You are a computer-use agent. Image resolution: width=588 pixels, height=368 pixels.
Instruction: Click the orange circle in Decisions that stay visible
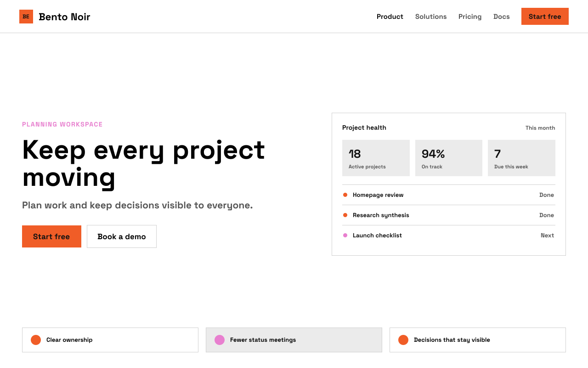tap(403, 340)
